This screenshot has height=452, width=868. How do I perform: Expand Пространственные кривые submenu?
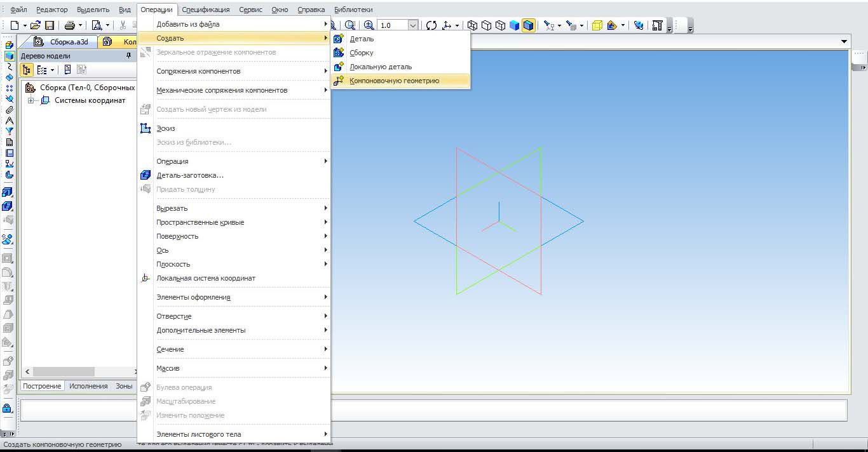(x=234, y=222)
